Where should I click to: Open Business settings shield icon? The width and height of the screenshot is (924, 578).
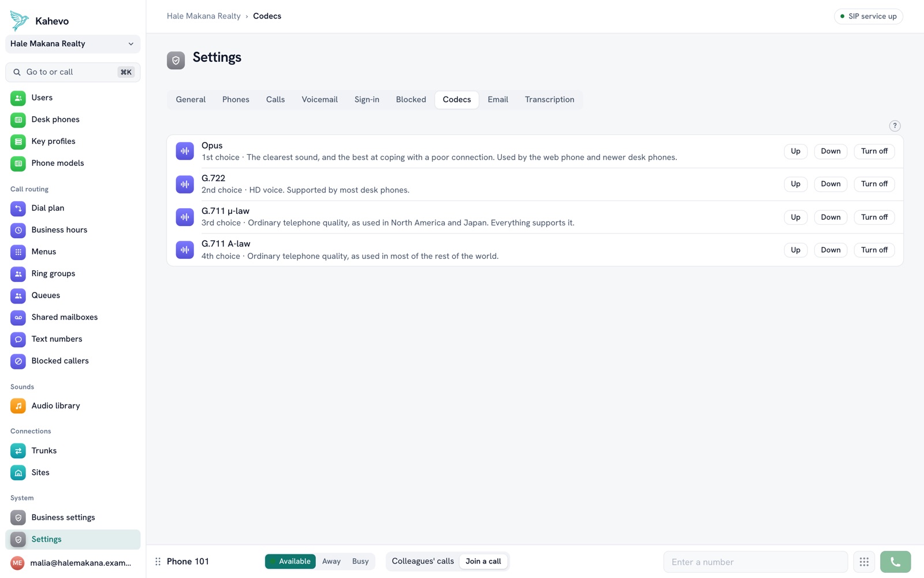[x=18, y=517]
